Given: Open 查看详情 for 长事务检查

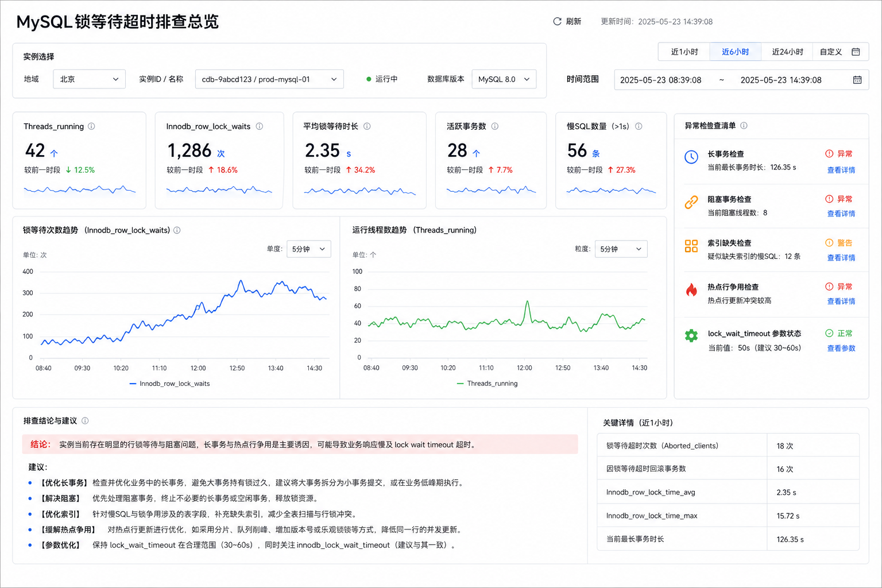Looking at the screenshot, I should 841,170.
